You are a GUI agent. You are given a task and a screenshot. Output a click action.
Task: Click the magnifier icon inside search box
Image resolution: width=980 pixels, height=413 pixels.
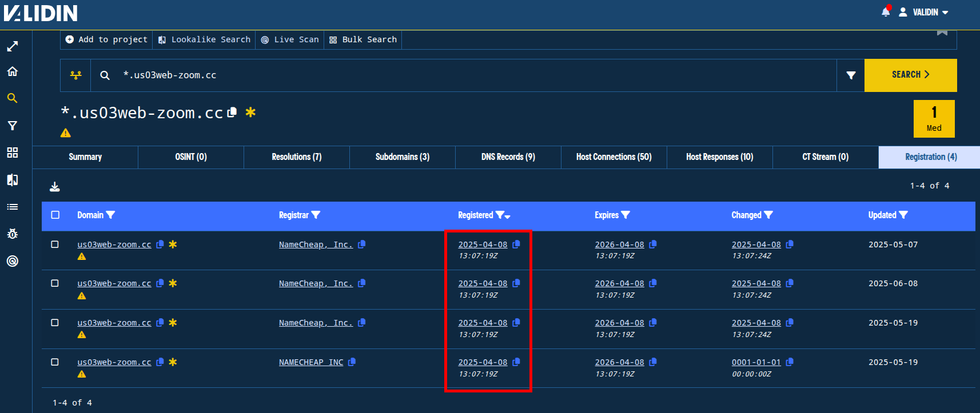point(105,75)
